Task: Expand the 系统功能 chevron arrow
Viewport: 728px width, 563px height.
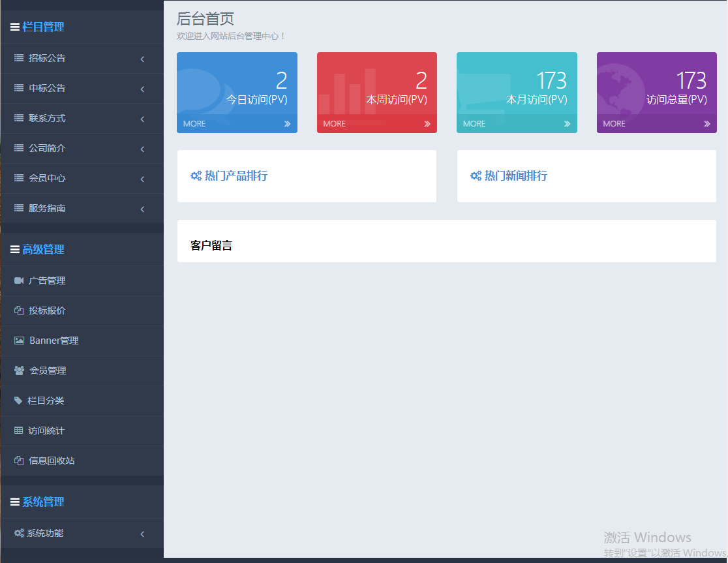Action: pos(142,534)
